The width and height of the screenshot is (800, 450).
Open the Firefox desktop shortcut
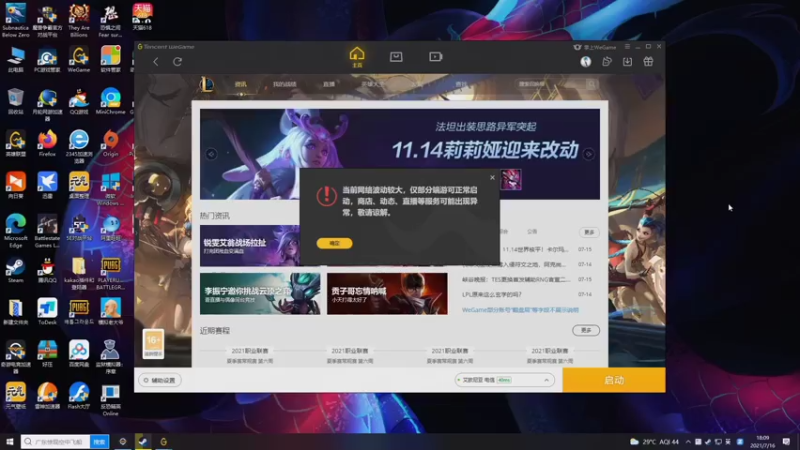tap(47, 143)
